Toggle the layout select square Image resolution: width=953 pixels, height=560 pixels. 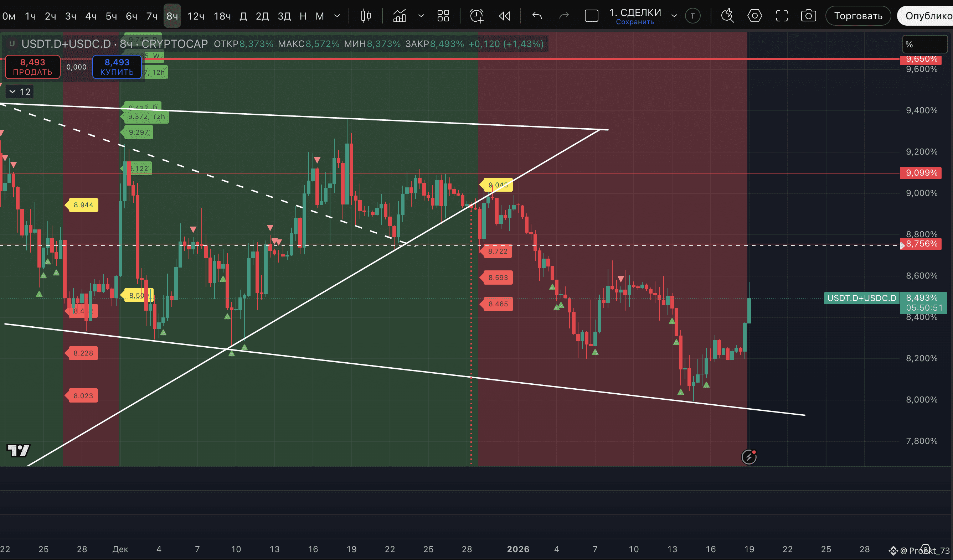[x=592, y=16]
